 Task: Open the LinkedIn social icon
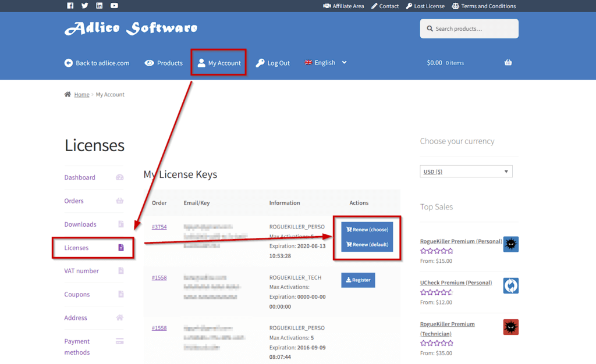(100, 6)
